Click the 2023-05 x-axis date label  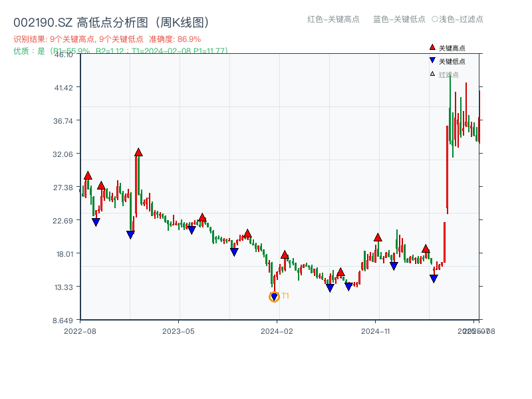pyautogui.click(x=178, y=331)
